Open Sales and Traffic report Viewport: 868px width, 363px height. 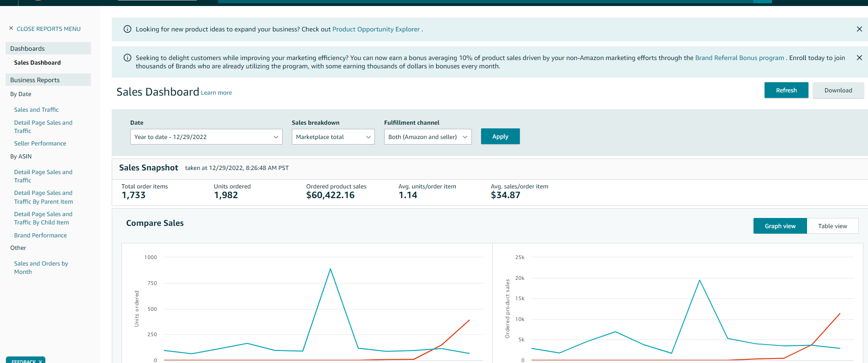pyautogui.click(x=36, y=109)
